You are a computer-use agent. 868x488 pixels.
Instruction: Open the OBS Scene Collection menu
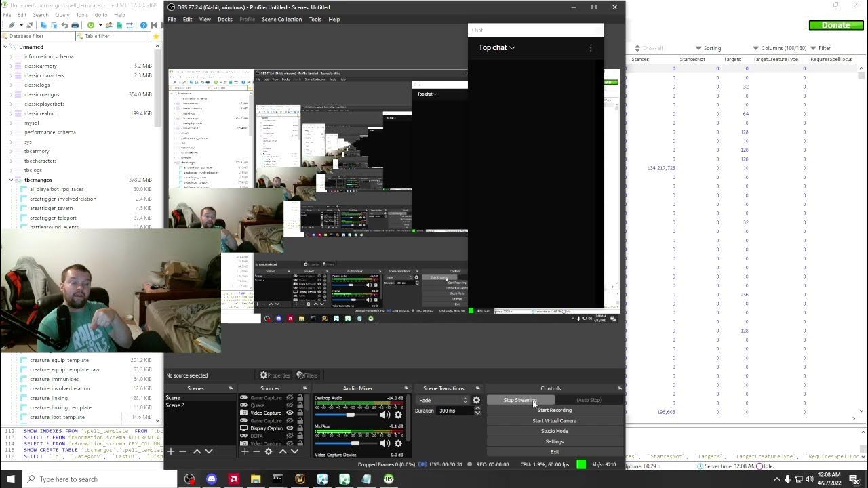coord(281,20)
